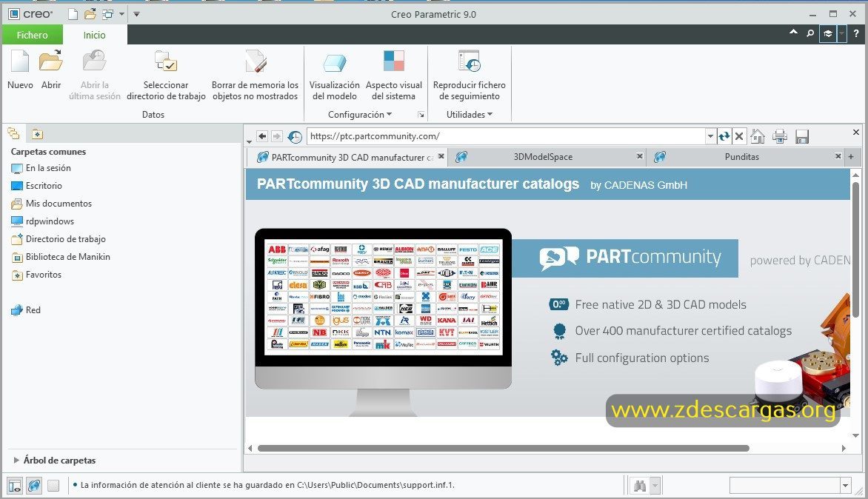Open Favoritos in common folders
The width and height of the screenshot is (868, 499).
tap(36, 274)
